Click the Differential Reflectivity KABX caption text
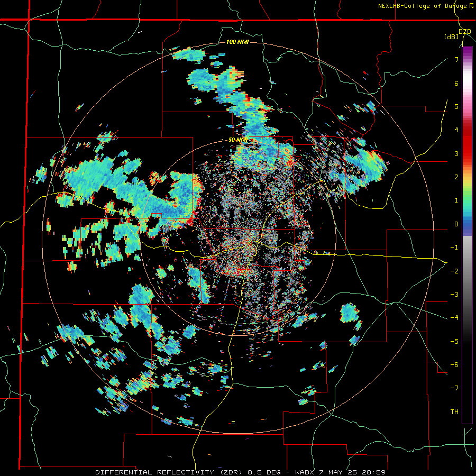Screen dimensions: 476x476 pyautogui.click(x=241, y=472)
